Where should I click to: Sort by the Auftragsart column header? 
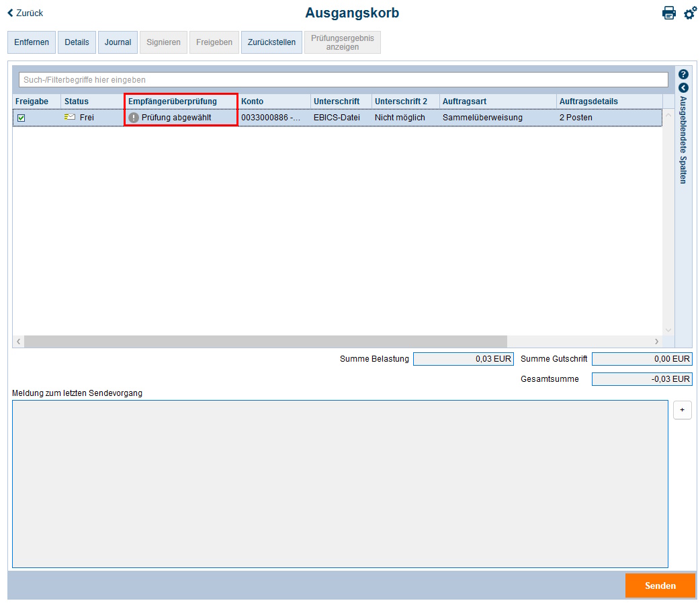pyautogui.click(x=464, y=102)
